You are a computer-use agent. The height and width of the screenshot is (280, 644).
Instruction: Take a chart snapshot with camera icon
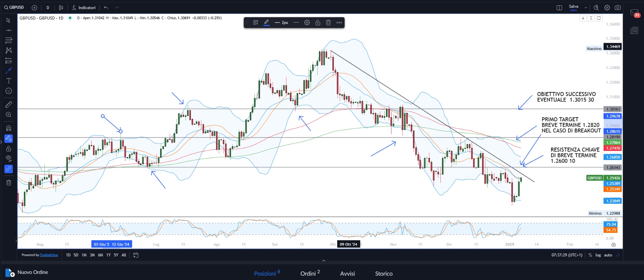point(618,7)
